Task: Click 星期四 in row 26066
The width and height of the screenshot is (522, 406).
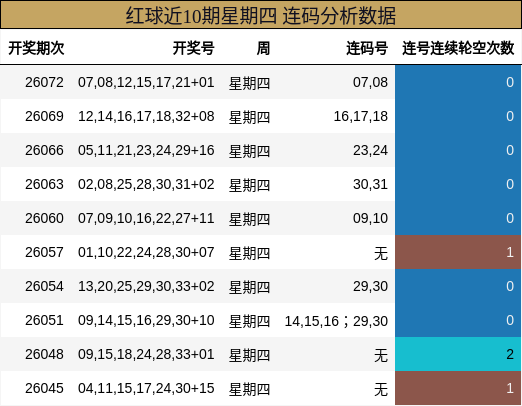Action: pos(249,151)
